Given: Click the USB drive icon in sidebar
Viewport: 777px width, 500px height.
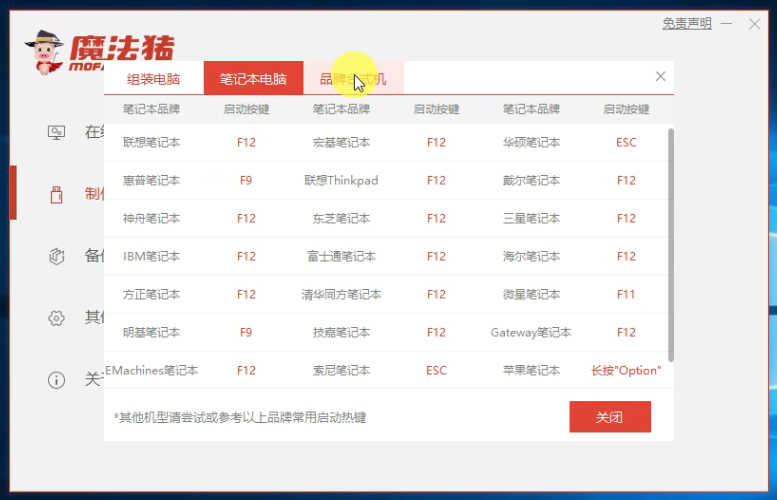Looking at the screenshot, I should point(57,194).
